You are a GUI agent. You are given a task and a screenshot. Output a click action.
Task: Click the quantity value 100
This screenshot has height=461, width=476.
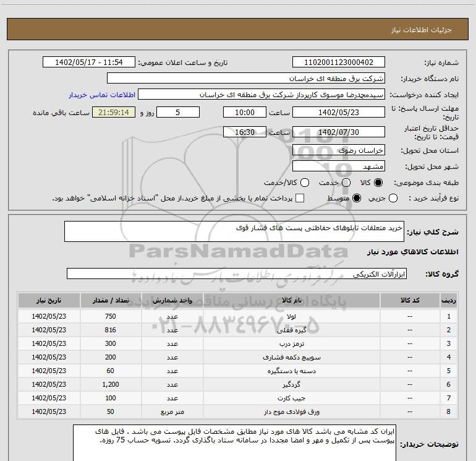tap(111, 398)
